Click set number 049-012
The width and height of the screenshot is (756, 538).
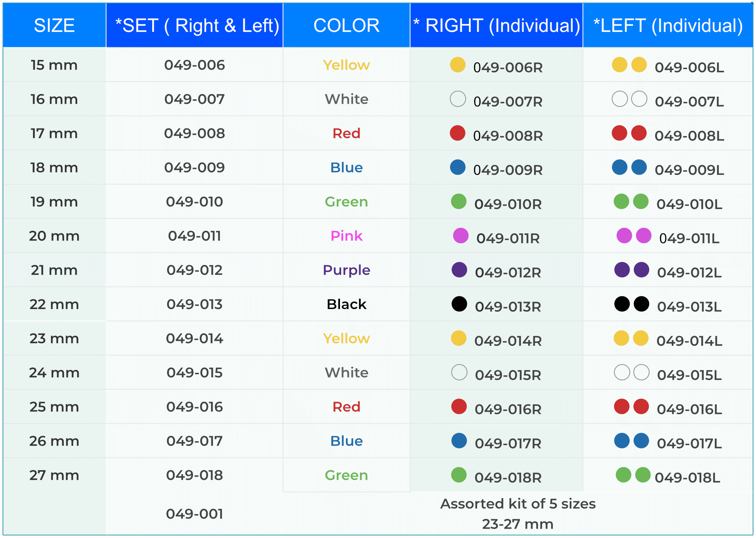[x=195, y=270]
